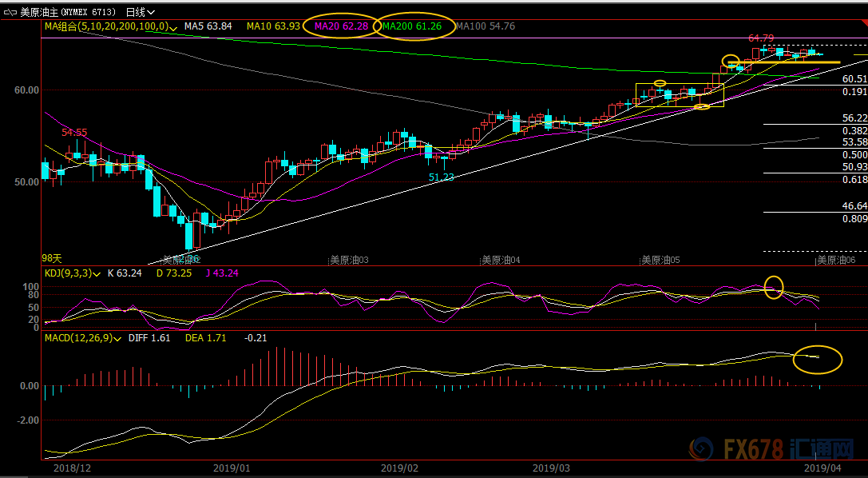Click the MACD -0.21 histogram value
The image size is (868, 478).
pyautogui.click(x=256, y=338)
